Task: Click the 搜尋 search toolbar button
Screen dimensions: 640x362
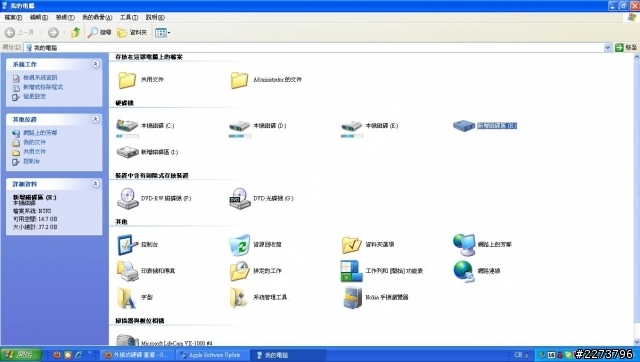Action: tap(100, 32)
